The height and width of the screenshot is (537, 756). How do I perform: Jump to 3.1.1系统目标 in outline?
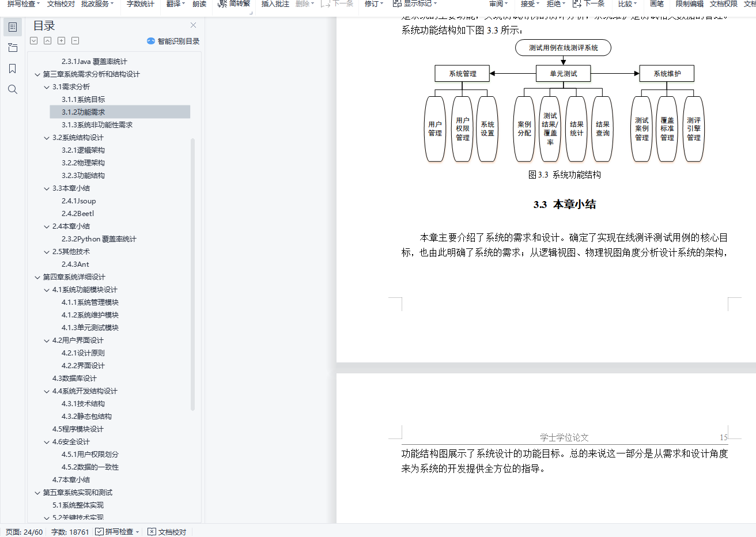(84, 100)
